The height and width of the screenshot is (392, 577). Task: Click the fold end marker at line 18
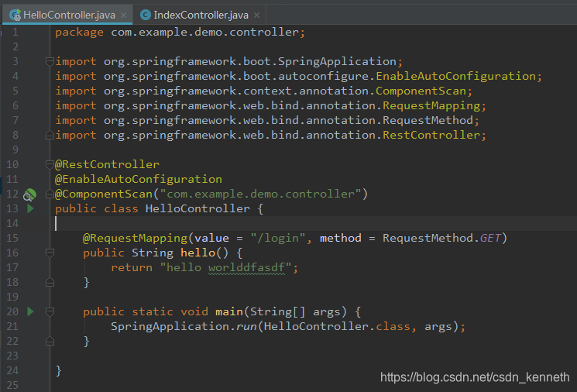[50, 282]
